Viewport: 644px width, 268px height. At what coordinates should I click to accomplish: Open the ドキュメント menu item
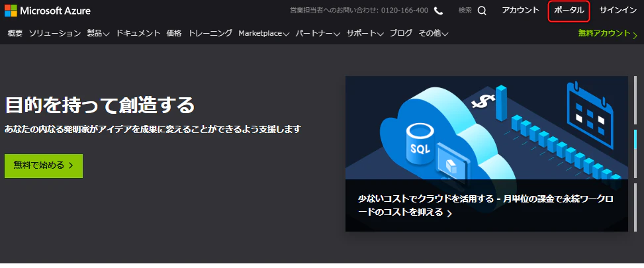[x=138, y=33]
